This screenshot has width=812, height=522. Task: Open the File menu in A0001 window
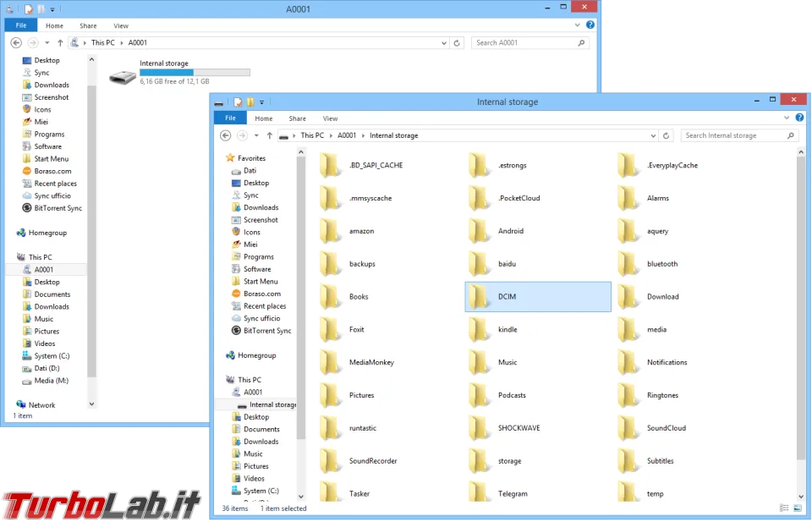[21, 25]
